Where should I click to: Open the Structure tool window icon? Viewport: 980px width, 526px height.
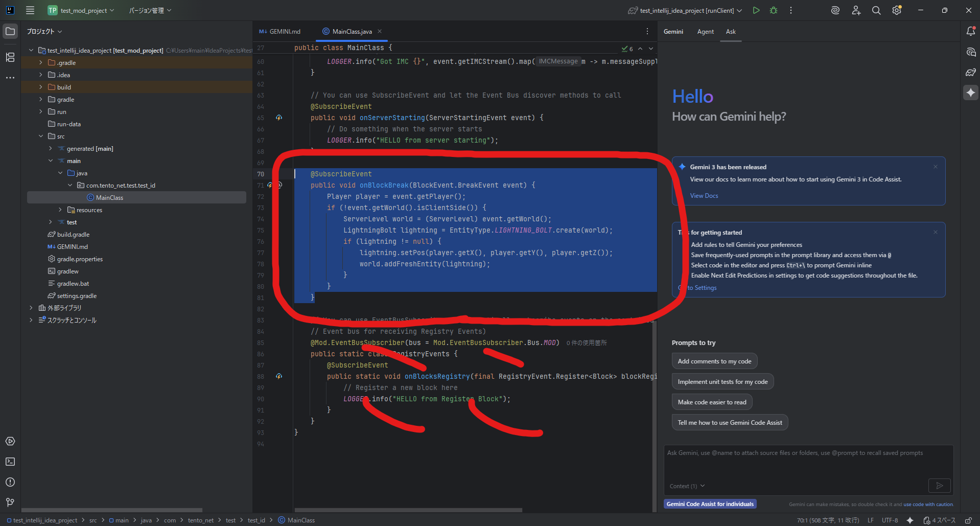10,57
